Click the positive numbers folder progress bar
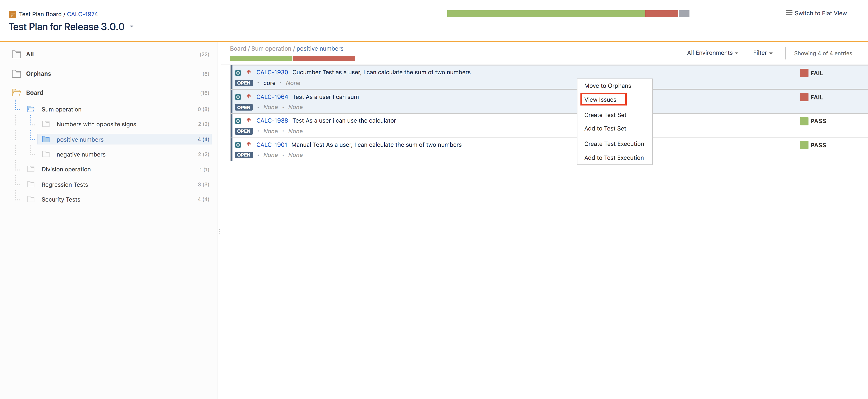This screenshot has width=868, height=399. (292, 59)
